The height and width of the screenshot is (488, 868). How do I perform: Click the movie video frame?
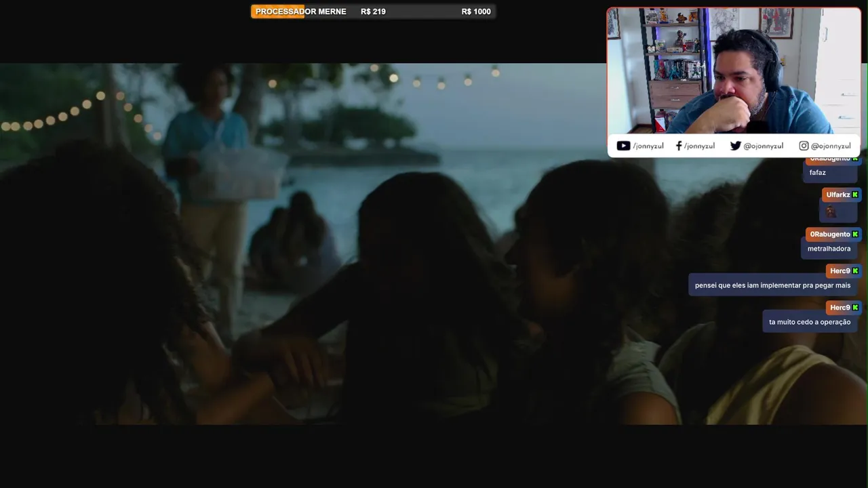pyautogui.click(x=434, y=244)
